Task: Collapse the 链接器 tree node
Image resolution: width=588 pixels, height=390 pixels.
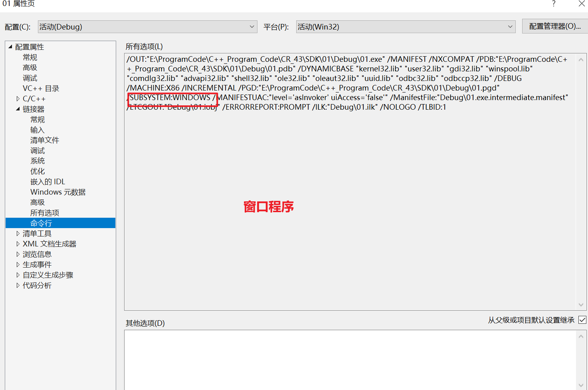Action: point(18,108)
